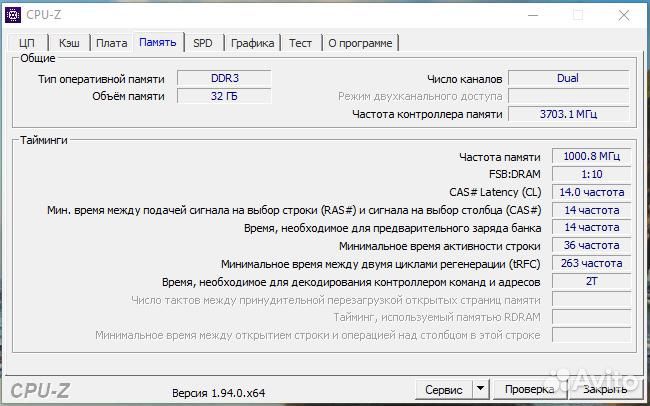Click the Тип оперативной памяти label

click(x=101, y=79)
